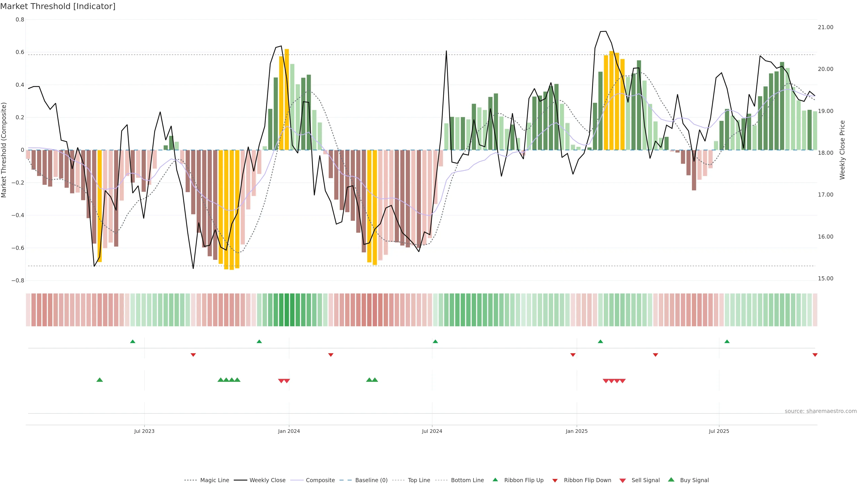868x488 pixels.
Task: Click the Jul 2025 x-axis label
Action: coord(719,431)
